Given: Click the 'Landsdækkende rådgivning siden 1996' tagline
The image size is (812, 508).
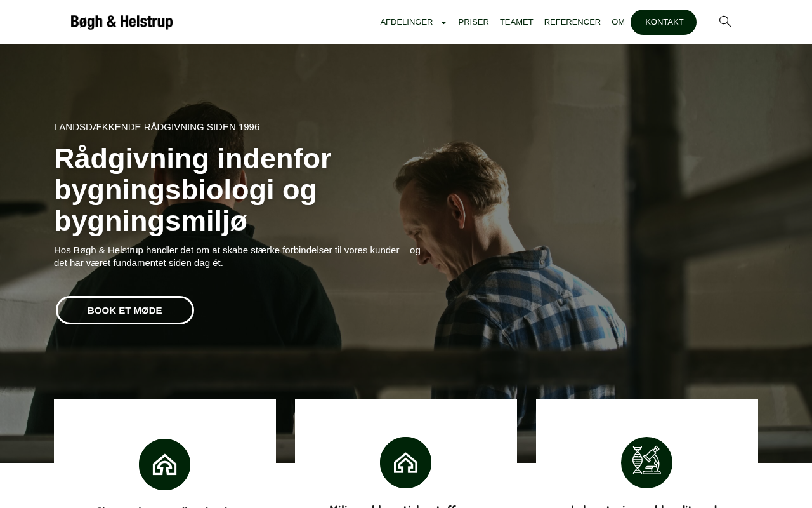Looking at the screenshot, I should point(157,127).
